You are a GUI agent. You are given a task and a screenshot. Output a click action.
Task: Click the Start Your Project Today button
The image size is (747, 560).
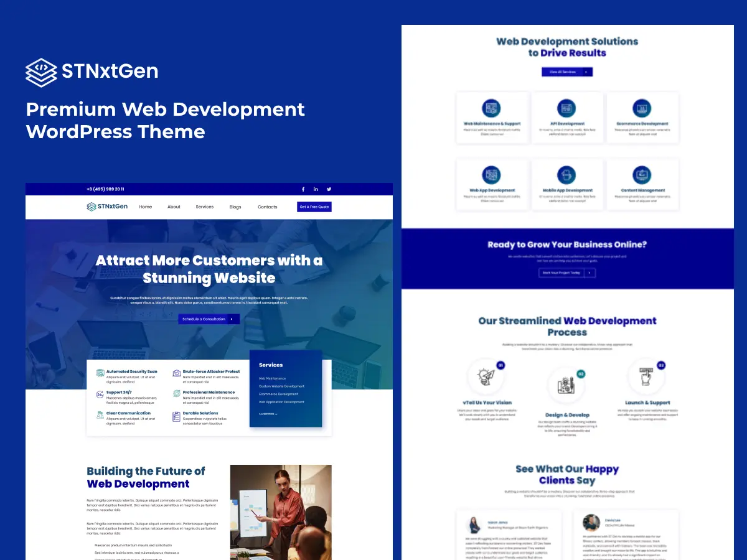pos(567,273)
